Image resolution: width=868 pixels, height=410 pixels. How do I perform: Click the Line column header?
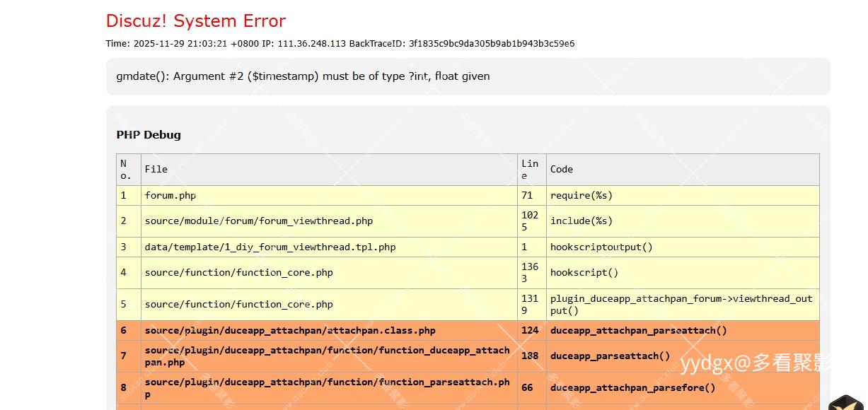[530, 170]
